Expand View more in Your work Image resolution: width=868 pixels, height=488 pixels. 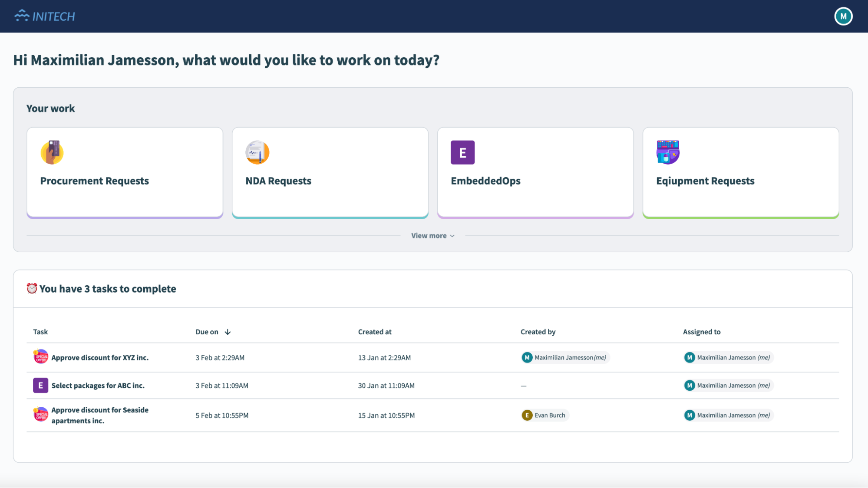click(432, 236)
